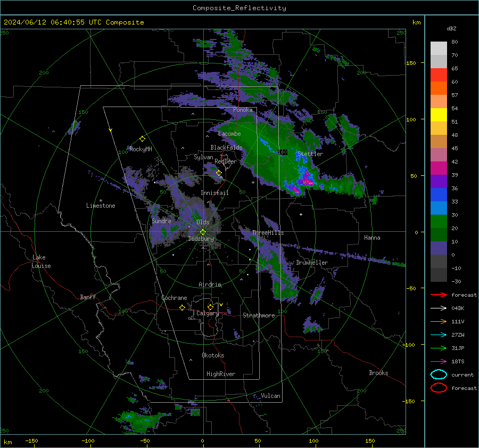Click the yellow radar-site diamond above Didsbury
Viewport: 479px width, 448px height.
pyautogui.click(x=203, y=232)
